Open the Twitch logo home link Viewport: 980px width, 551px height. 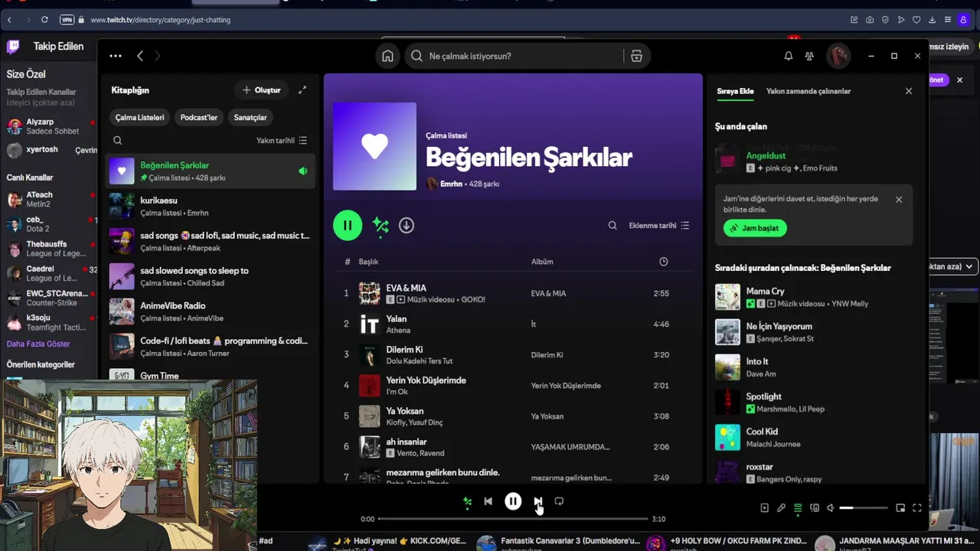point(13,47)
